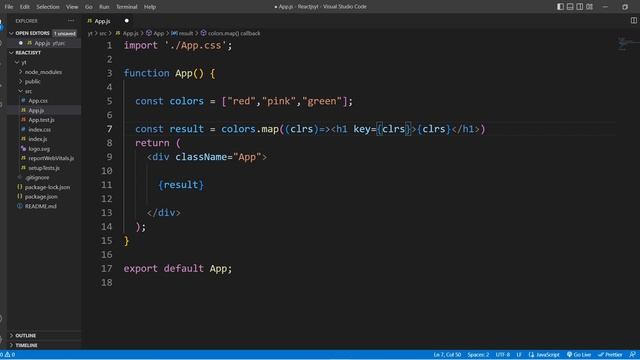Click the colors variable on line 5
Viewport: 640px width, 360px height.
[187, 101]
